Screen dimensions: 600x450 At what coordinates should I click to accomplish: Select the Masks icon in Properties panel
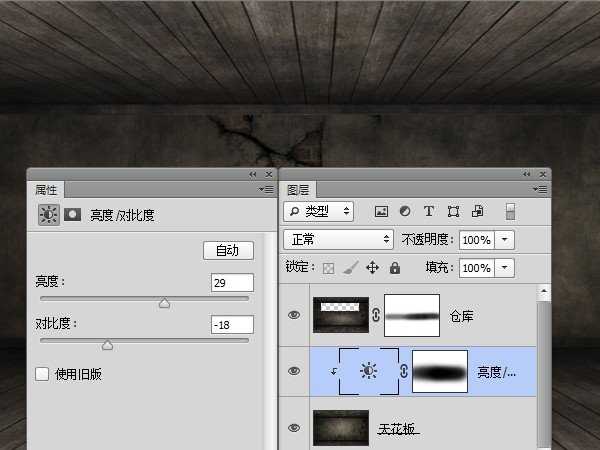click(73, 214)
